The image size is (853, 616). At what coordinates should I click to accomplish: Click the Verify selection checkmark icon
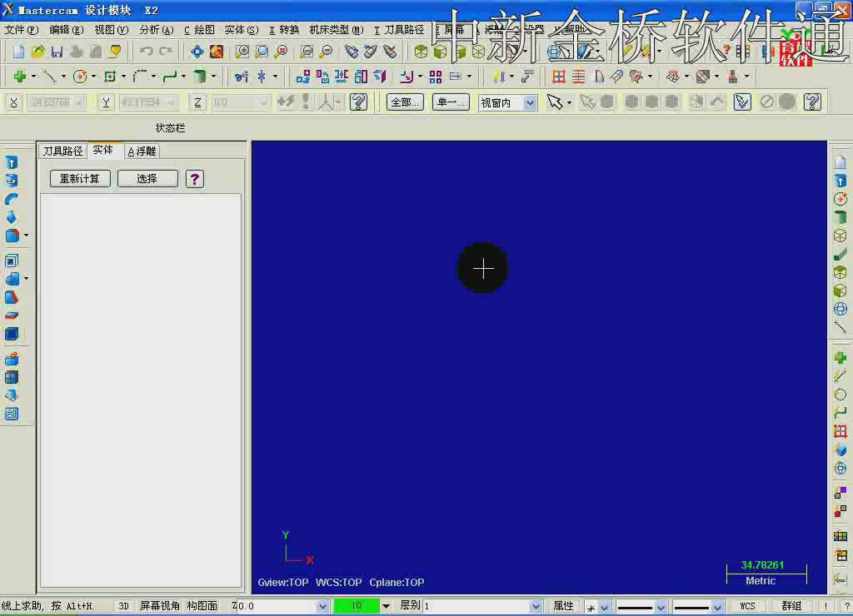click(x=742, y=102)
